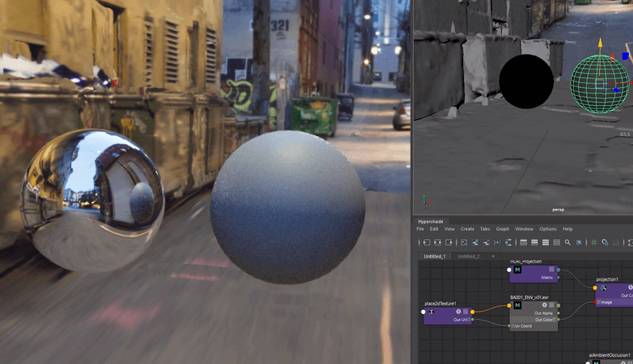Click the projection1 node type icon

[x=603, y=288]
